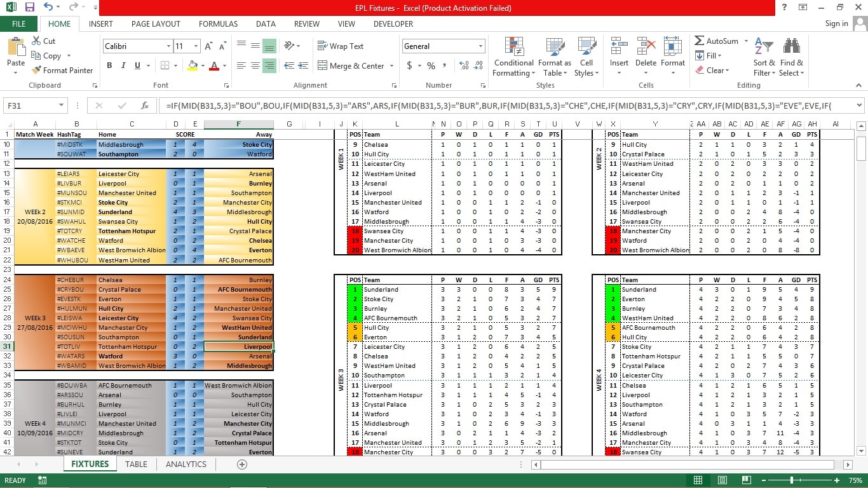This screenshot has height=488, width=868.
Task: Click the Cut scissors icon
Action: pos(36,41)
